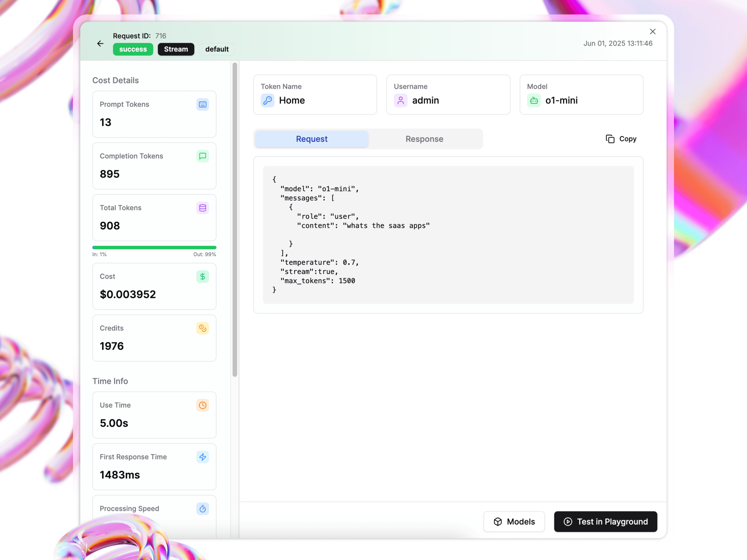Click the Prompt Tokens keyboard icon

point(203,104)
